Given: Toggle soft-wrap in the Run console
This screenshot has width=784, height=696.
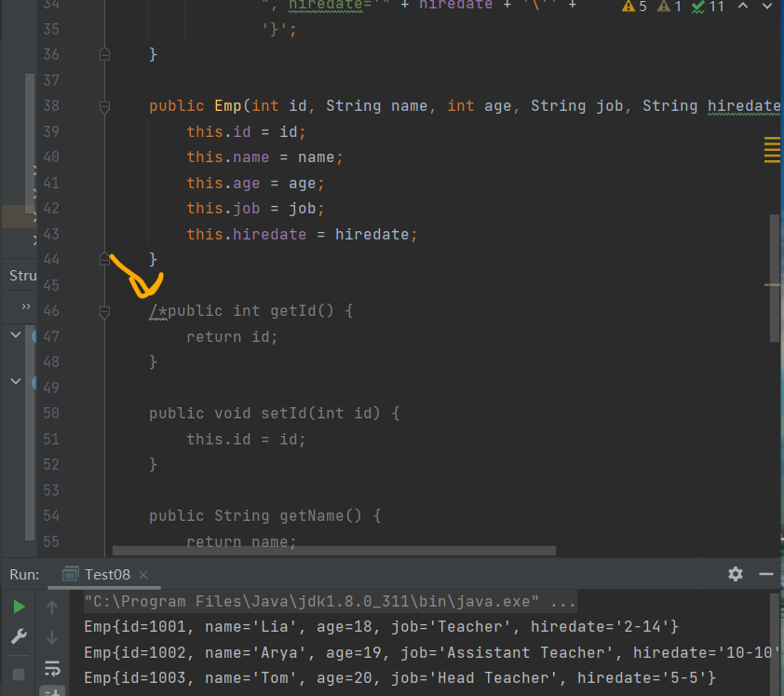Looking at the screenshot, I should tap(52, 668).
